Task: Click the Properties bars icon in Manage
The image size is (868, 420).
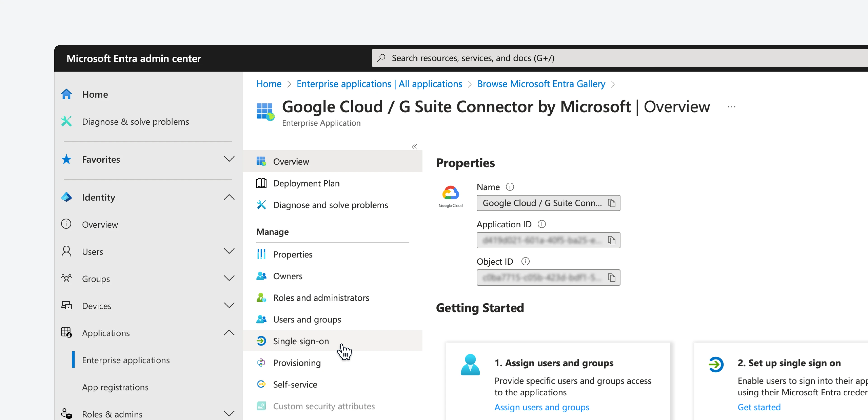Action: tap(261, 254)
